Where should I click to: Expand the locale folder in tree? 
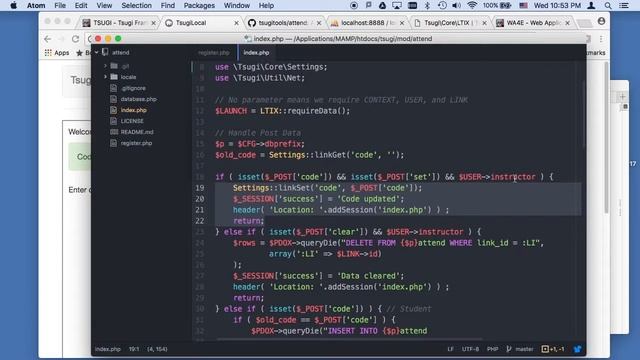click(105, 77)
